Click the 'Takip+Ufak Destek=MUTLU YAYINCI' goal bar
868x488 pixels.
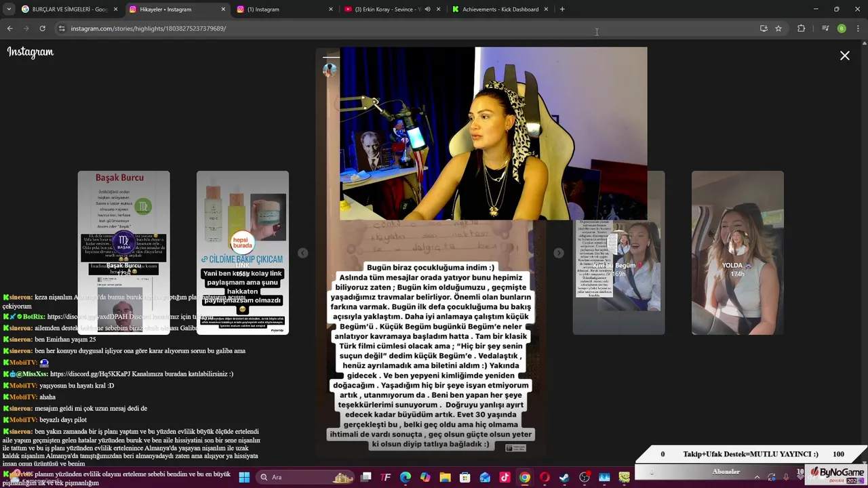coord(751,454)
